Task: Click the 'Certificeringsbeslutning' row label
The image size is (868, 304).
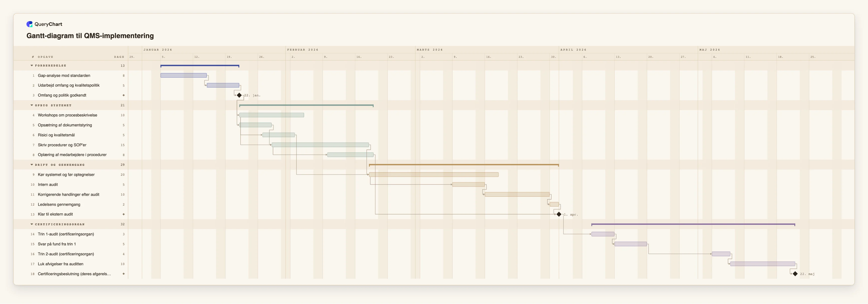Action: click(x=74, y=274)
